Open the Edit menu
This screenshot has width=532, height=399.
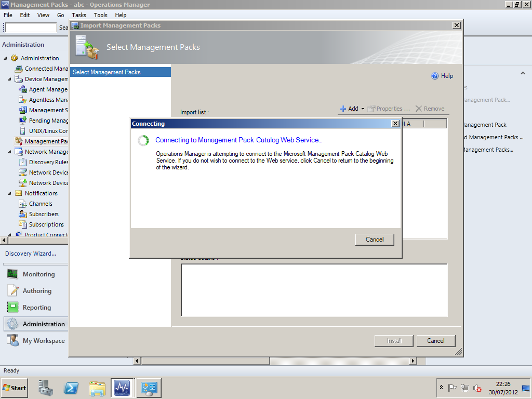click(24, 15)
